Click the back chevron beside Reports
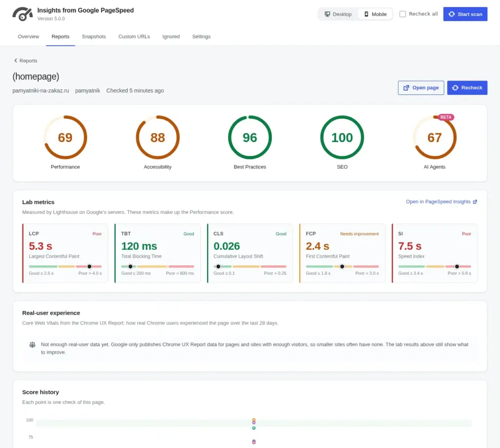Viewport: 500px width, 448px height. (15, 61)
